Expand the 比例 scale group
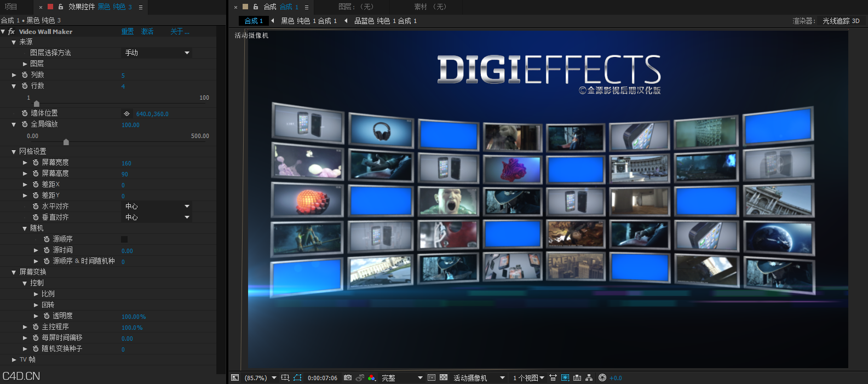The height and width of the screenshot is (384, 868). pyautogui.click(x=36, y=294)
